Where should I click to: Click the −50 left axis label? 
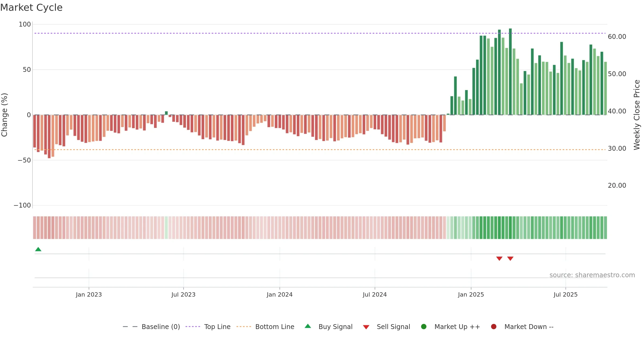(24, 160)
